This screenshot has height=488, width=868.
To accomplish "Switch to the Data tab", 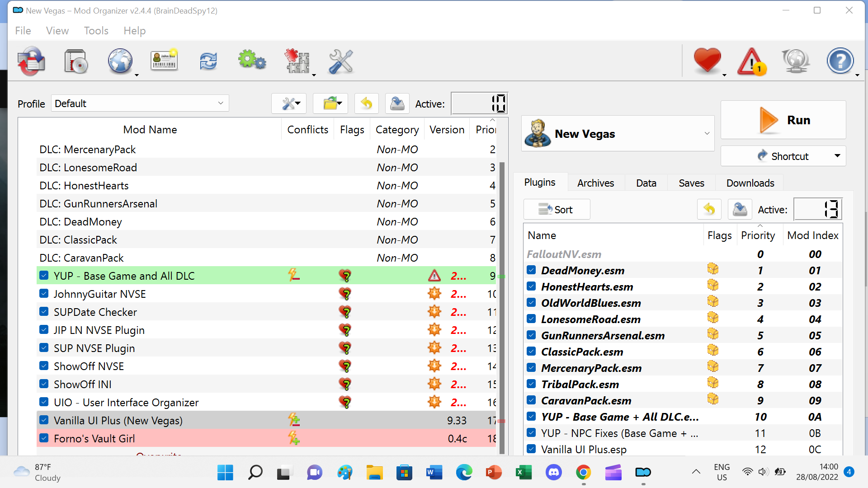I will pos(646,183).
